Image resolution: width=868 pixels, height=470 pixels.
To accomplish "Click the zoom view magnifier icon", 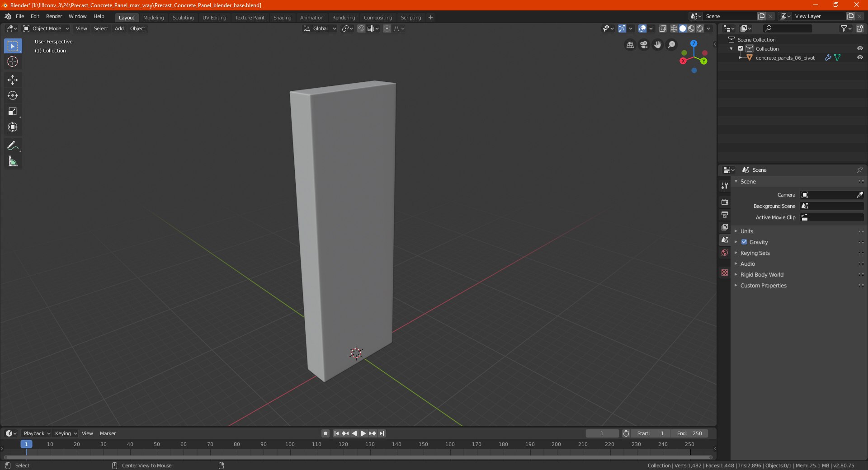I will 672,45.
